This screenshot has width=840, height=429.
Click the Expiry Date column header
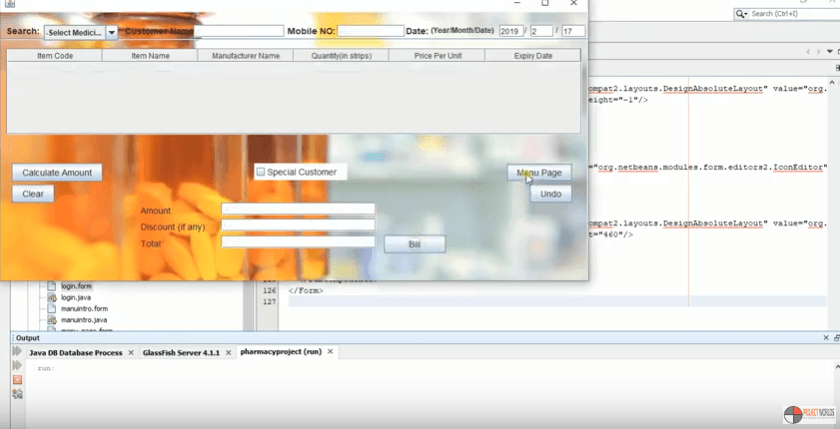(532, 56)
